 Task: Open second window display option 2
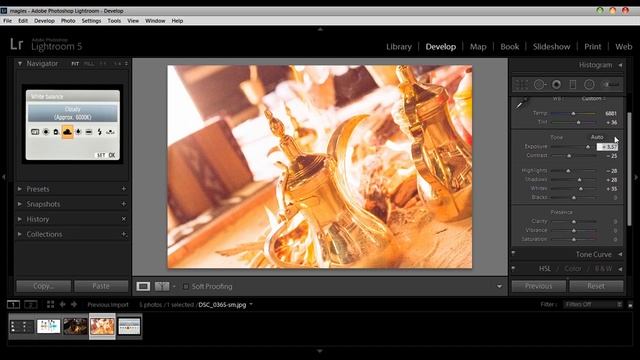pos(31,304)
